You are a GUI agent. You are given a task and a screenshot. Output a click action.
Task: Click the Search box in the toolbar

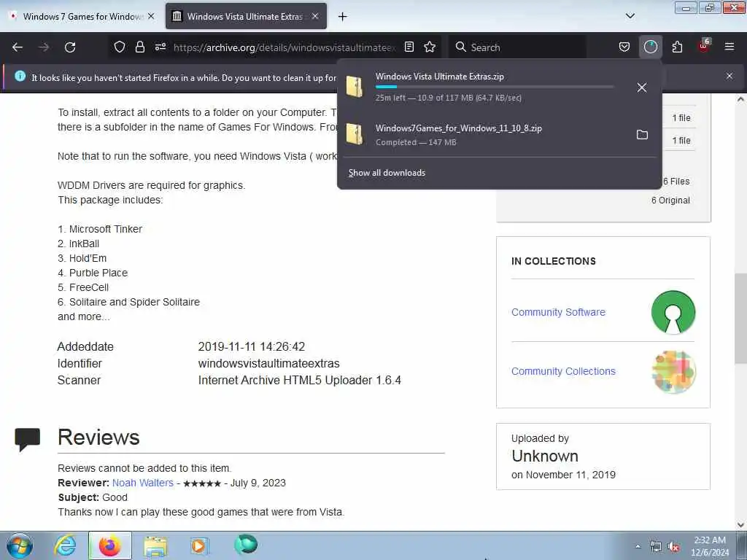point(517,47)
